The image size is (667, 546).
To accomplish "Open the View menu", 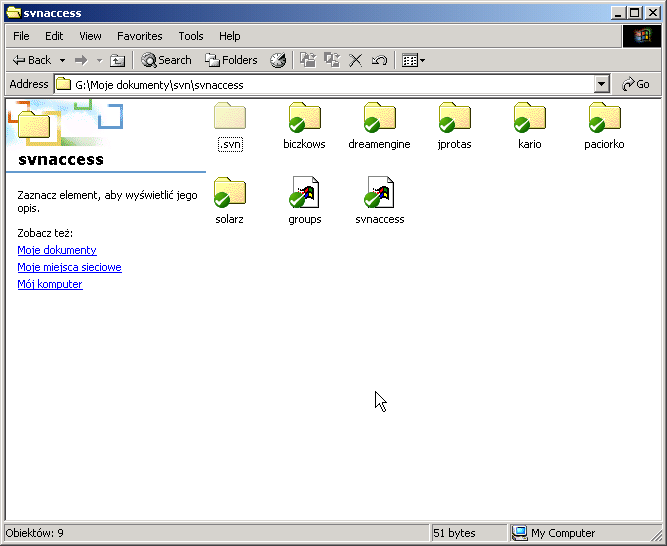I will 90,36.
